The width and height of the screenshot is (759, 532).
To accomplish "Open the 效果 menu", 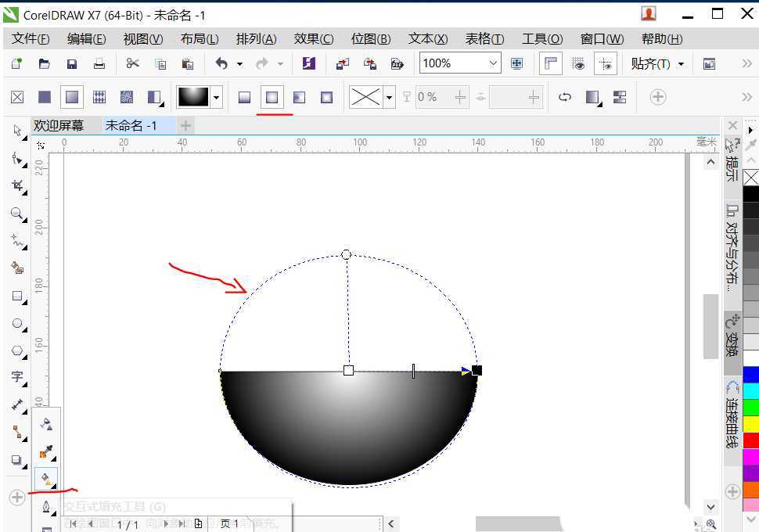I will (313, 38).
